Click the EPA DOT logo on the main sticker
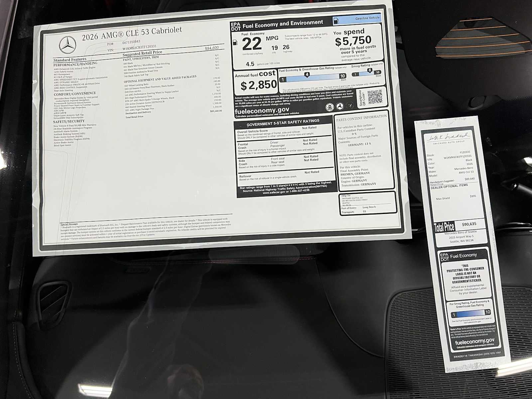Image resolution: width=532 pixels, height=399 pixels. (x=235, y=26)
